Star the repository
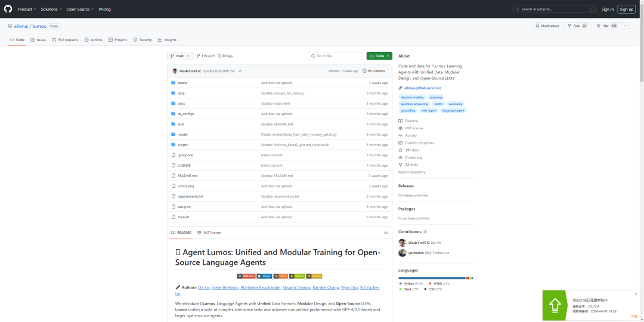The image size is (644, 322). pyautogui.click(x=606, y=26)
